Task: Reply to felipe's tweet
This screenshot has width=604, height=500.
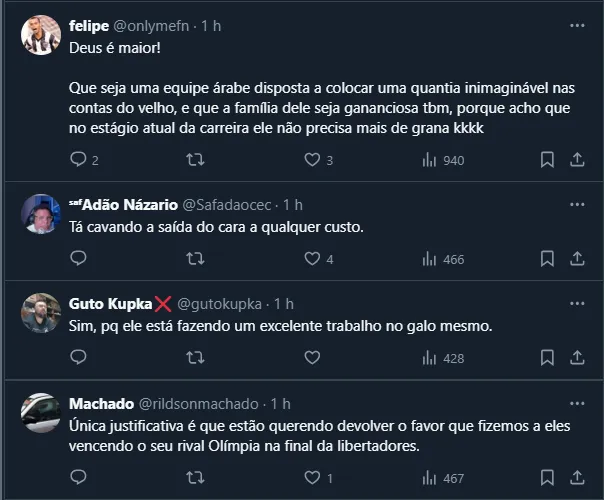Action: (x=80, y=160)
